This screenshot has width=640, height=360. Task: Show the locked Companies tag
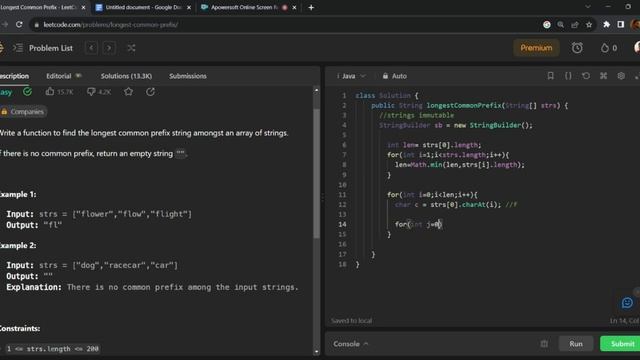23,111
